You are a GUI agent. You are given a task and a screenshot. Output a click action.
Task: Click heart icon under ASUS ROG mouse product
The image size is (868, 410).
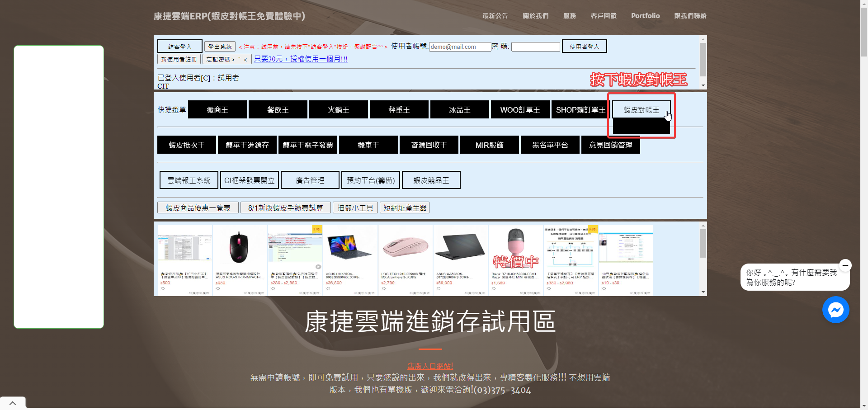coord(218,289)
